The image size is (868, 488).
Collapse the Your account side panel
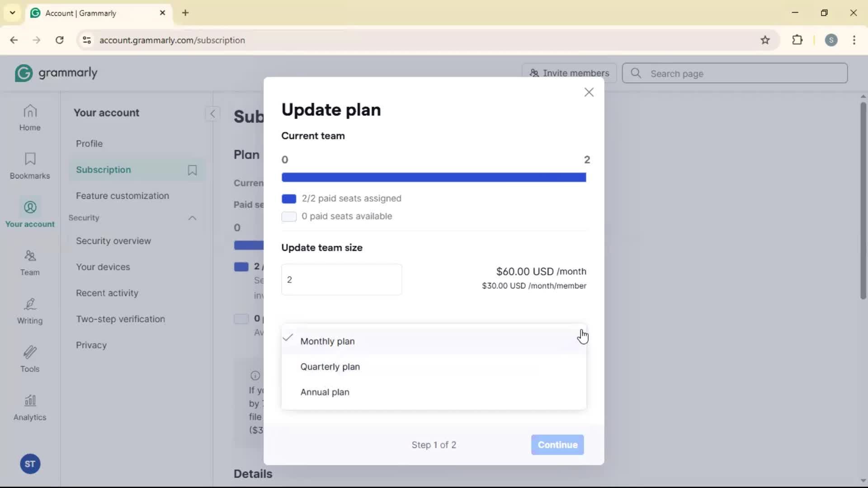click(212, 113)
